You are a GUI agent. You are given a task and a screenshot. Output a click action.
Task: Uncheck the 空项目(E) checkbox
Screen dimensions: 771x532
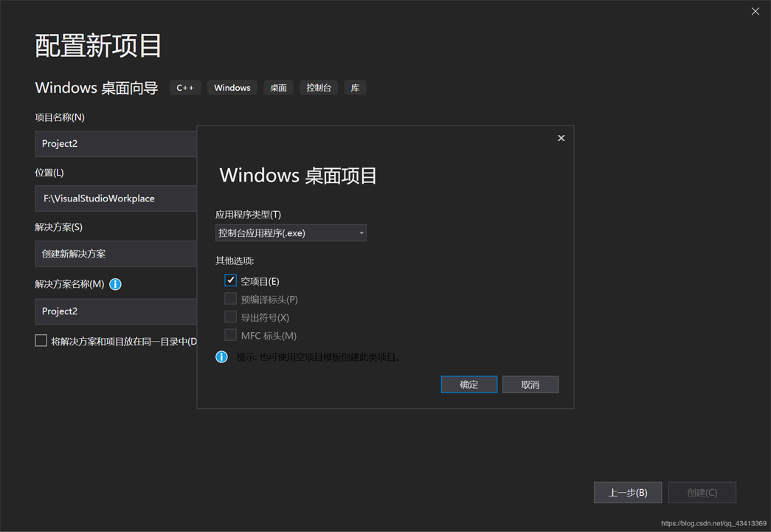pyautogui.click(x=230, y=280)
